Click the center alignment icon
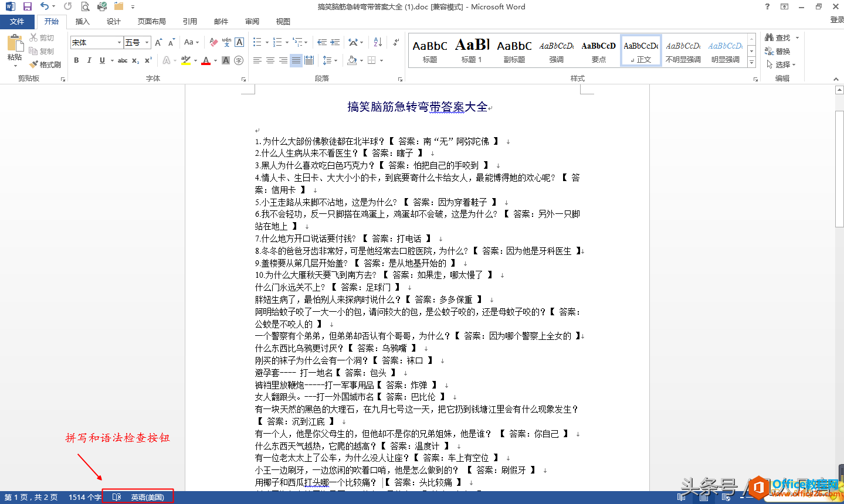This screenshot has width=844, height=504. pyautogui.click(x=270, y=60)
